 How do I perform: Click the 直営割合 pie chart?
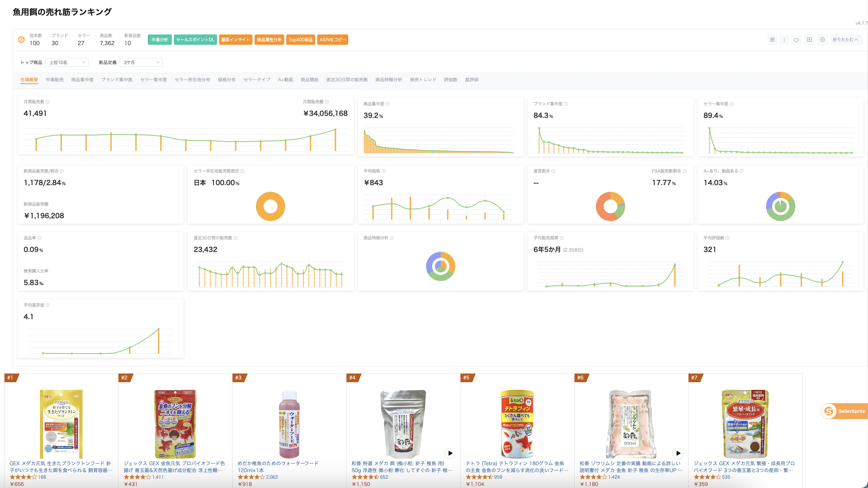click(610, 206)
